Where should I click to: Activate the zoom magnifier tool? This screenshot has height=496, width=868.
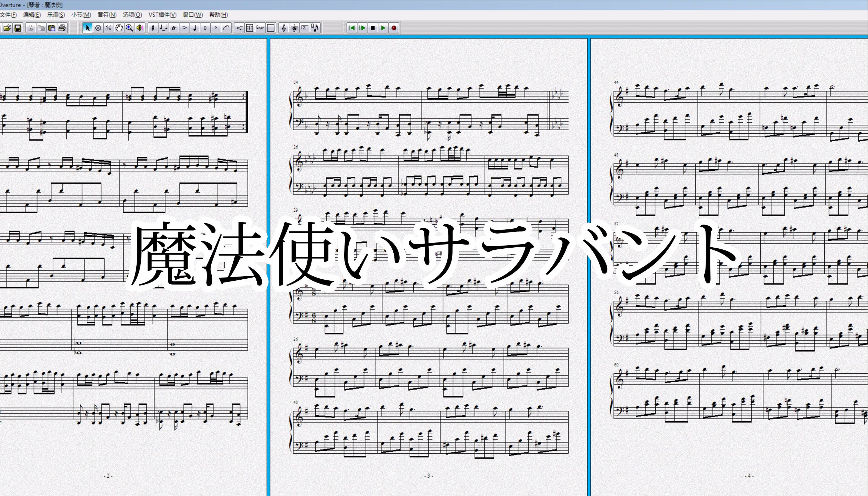(x=129, y=28)
